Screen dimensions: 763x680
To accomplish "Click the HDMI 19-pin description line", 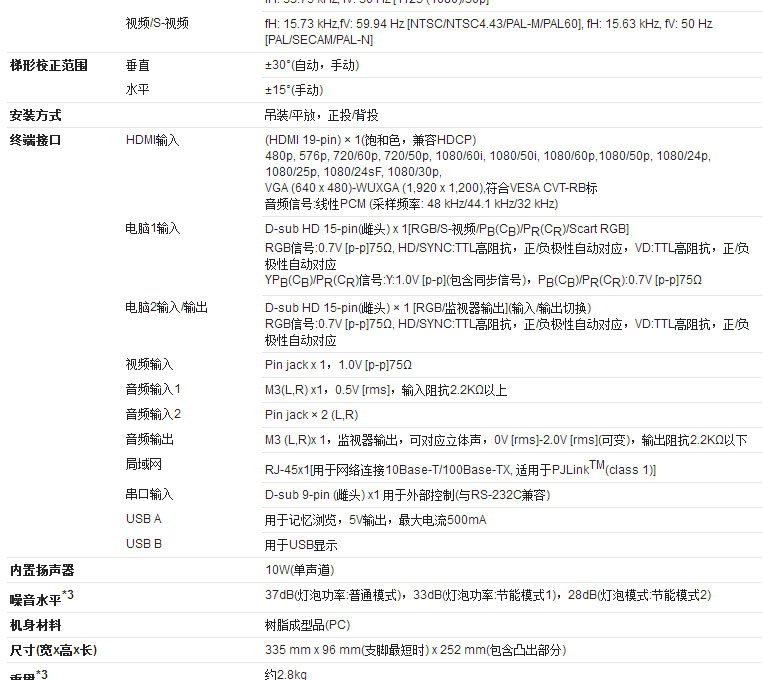I will [371, 140].
